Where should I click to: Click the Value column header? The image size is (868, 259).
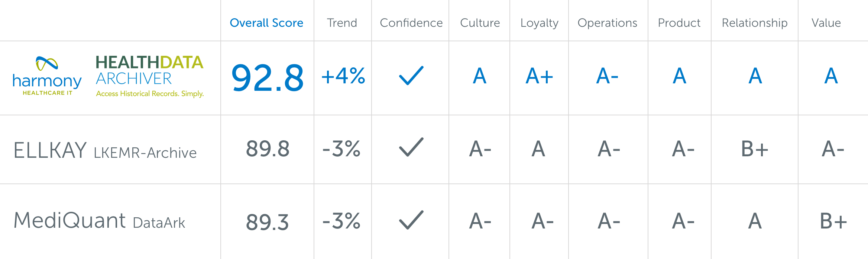826,23
